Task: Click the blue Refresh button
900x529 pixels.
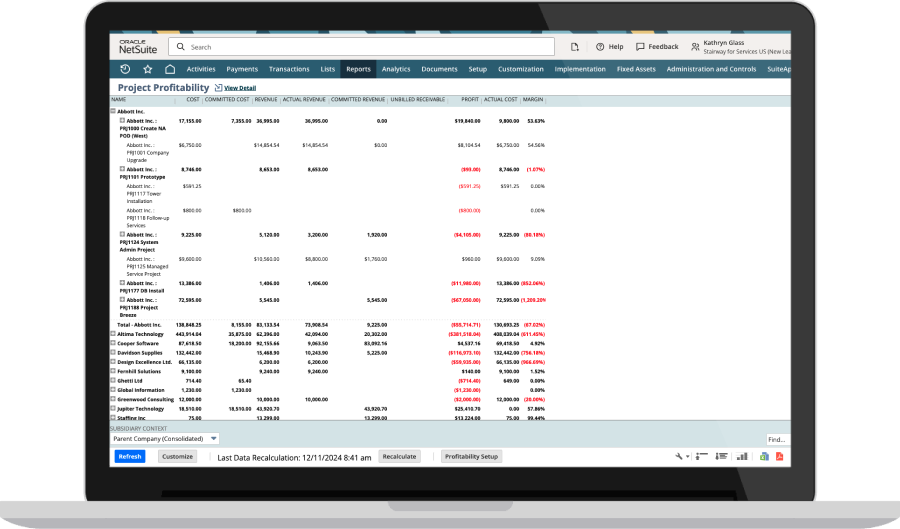Action: (x=130, y=456)
